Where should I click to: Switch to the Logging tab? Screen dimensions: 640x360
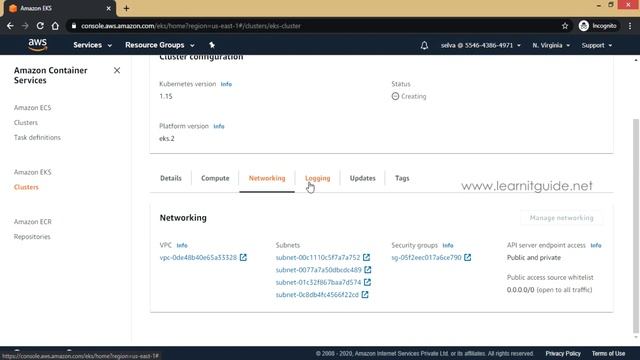pos(318,178)
